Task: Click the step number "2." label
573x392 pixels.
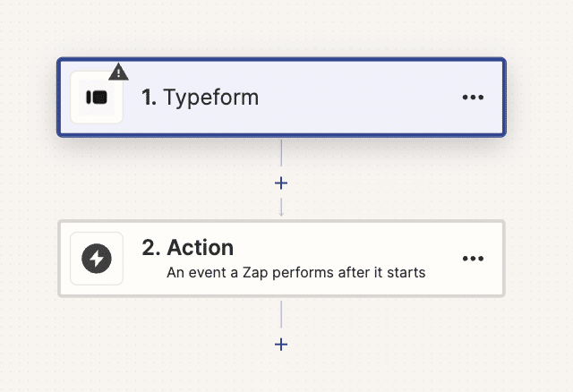Action: (150, 248)
